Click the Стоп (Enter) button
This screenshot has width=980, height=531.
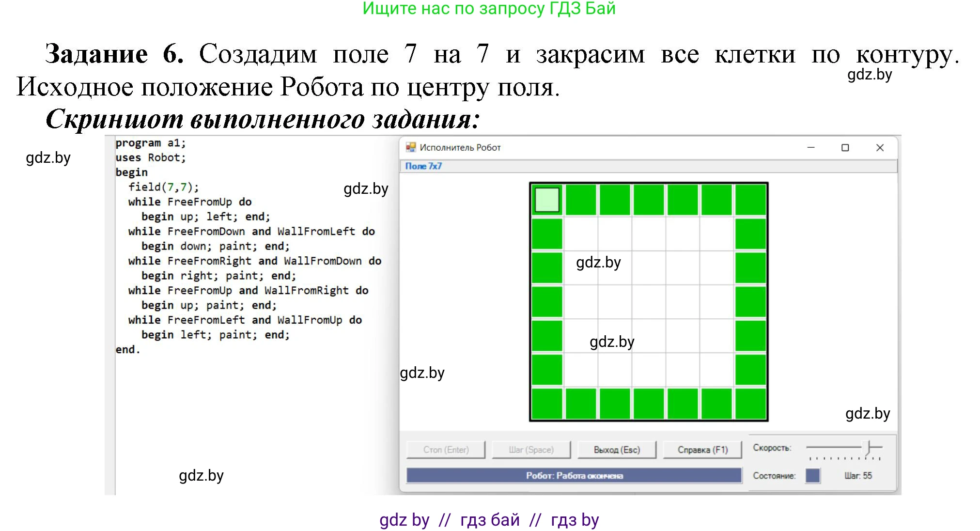446,450
